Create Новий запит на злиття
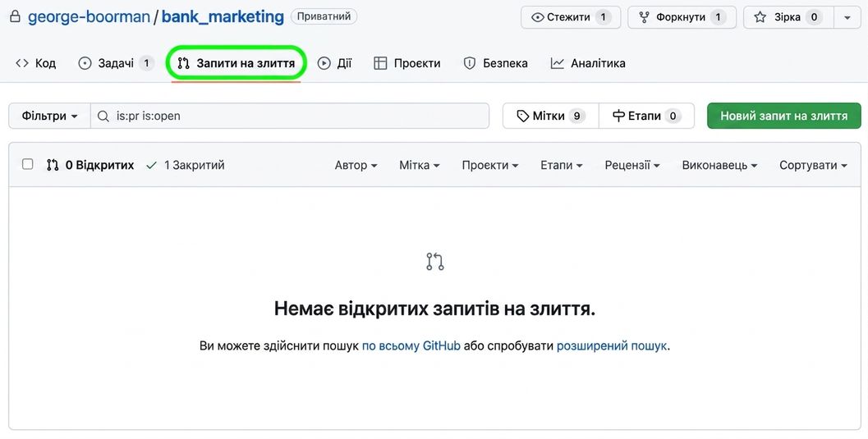The width and height of the screenshot is (868, 439). 784,116
